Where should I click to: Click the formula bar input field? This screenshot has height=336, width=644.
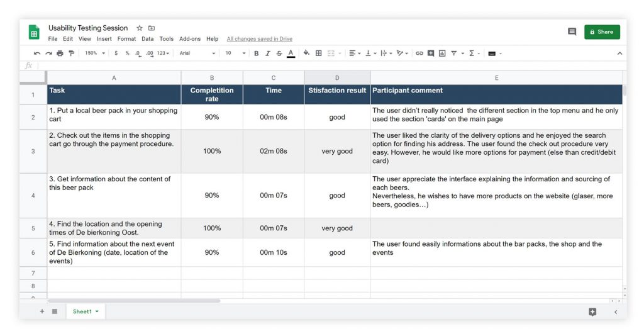click(314, 65)
